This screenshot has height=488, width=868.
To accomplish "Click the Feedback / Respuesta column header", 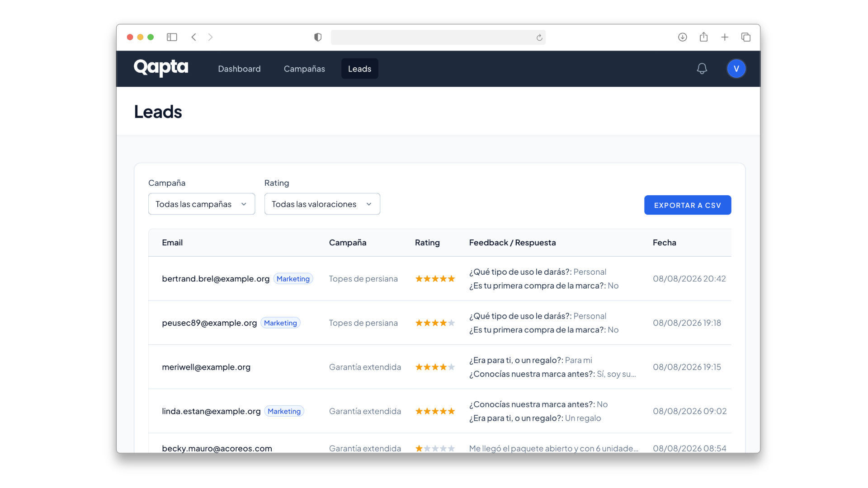I will [x=512, y=243].
